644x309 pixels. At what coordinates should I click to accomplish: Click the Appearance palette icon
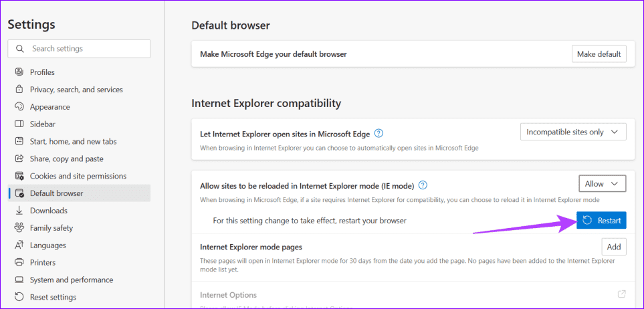pyautogui.click(x=19, y=107)
